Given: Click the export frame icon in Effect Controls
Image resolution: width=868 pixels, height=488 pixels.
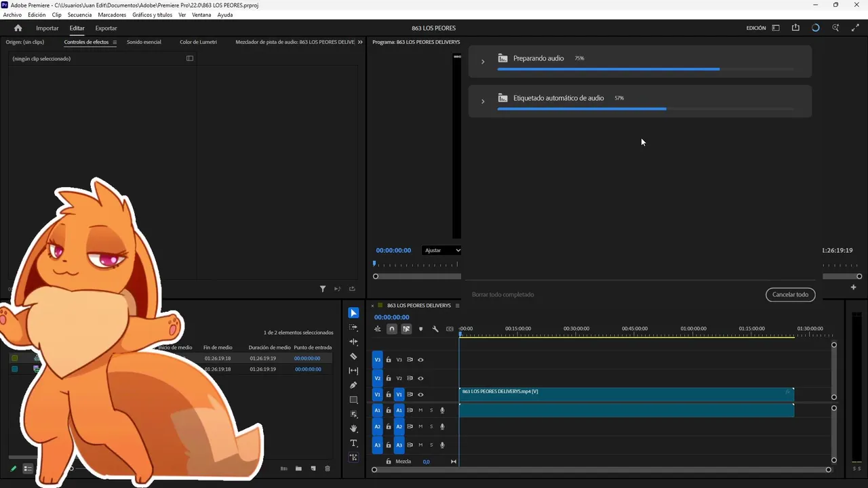Looking at the screenshot, I should click(x=351, y=289).
